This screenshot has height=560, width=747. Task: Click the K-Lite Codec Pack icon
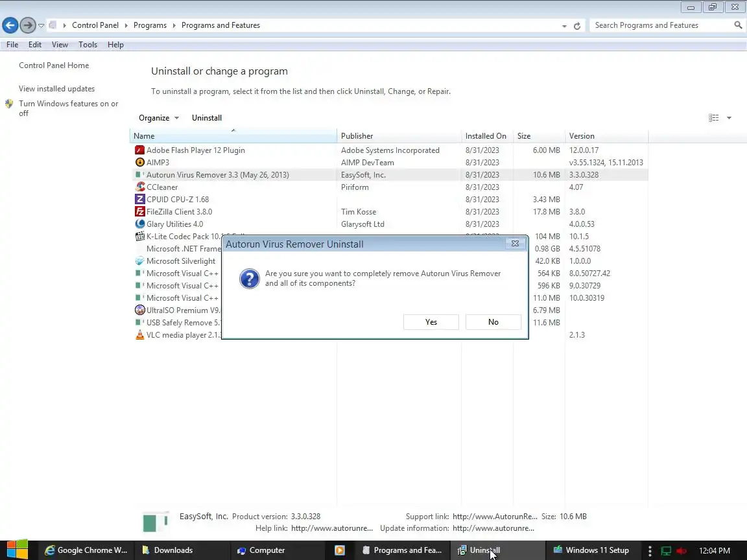tap(139, 236)
